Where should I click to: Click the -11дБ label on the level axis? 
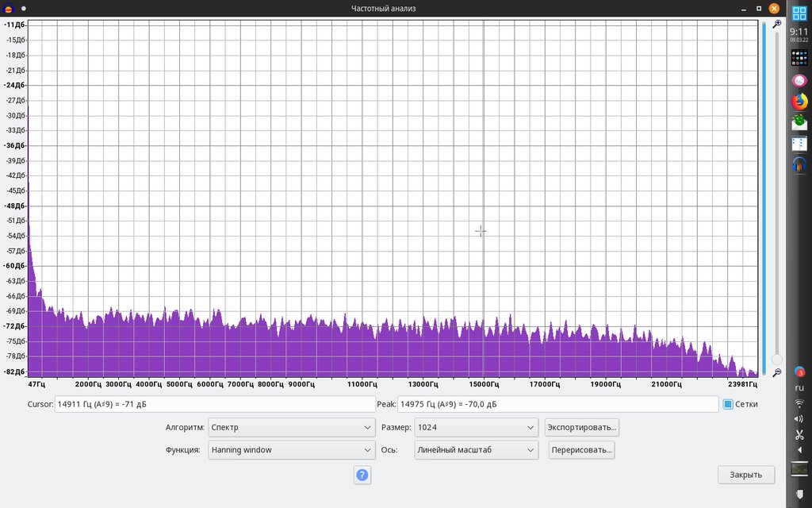pyautogui.click(x=14, y=25)
